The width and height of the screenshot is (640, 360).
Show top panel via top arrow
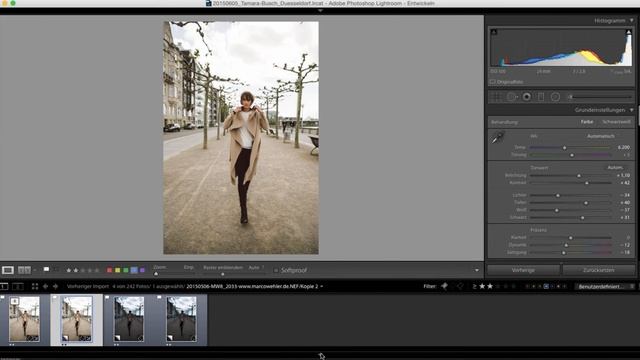coord(320,11)
